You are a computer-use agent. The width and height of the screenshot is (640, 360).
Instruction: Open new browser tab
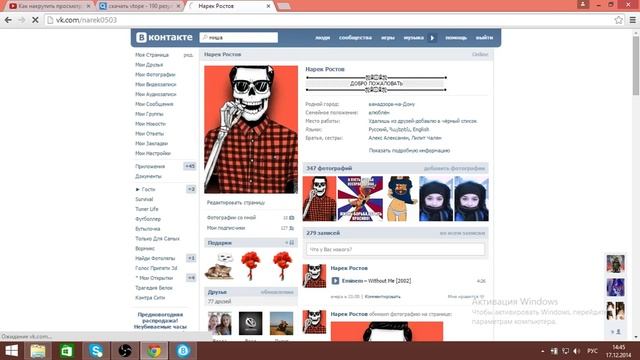[x=284, y=6]
